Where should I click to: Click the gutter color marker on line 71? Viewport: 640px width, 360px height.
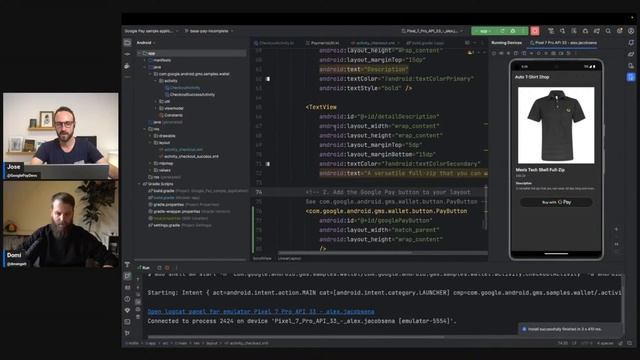tap(268, 164)
